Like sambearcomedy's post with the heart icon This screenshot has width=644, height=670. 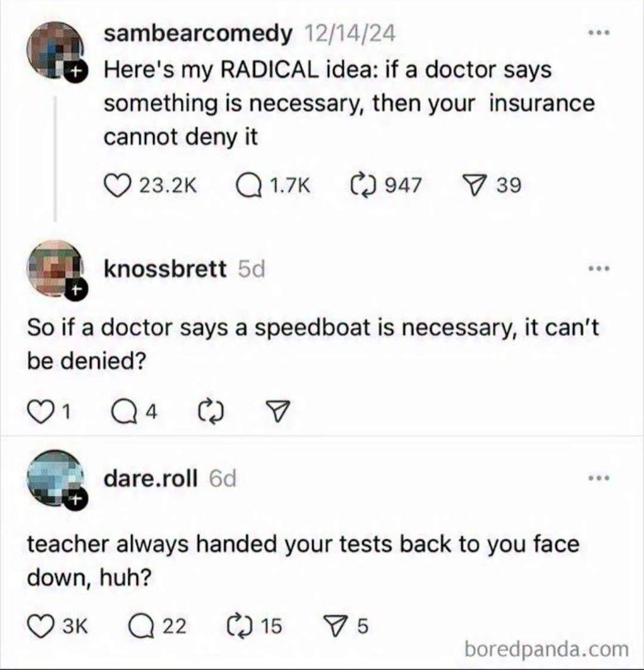117,185
